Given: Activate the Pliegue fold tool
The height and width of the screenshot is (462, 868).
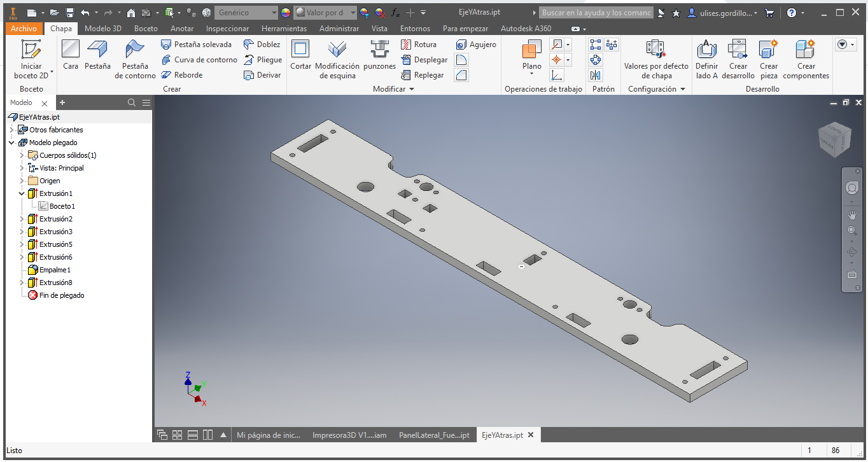Looking at the screenshot, I should click(x=263, y=60).
